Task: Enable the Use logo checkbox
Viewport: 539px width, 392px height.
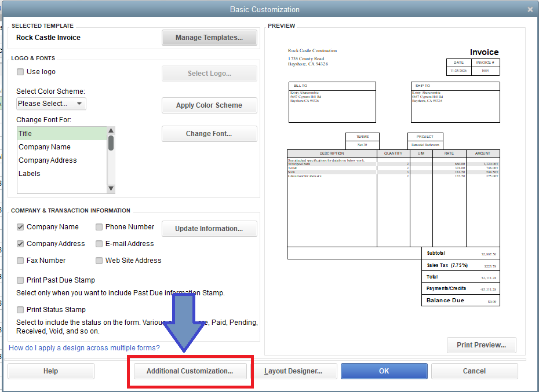Action: pos(20,71)
